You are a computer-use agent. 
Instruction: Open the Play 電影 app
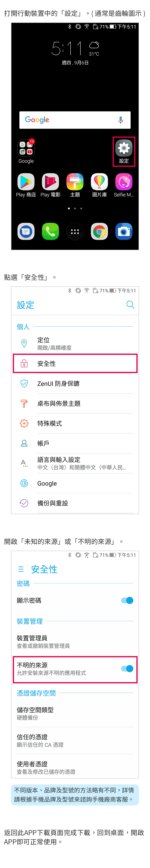point(50,182)
